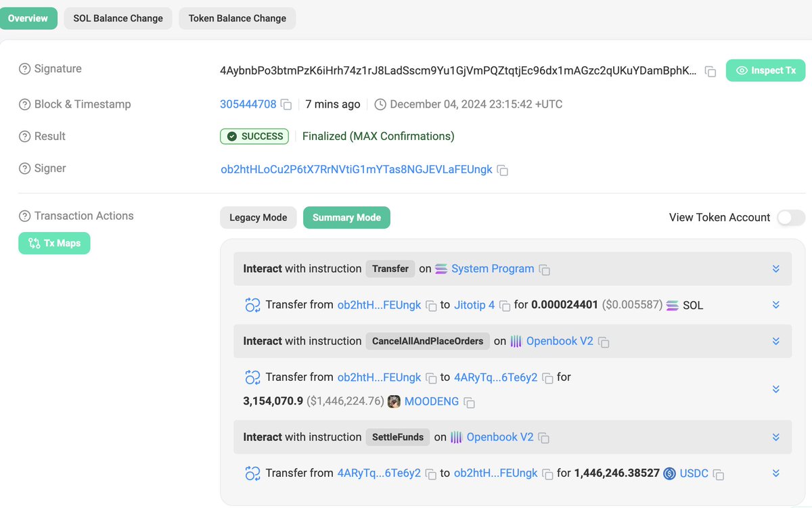Click the transfer icon in the USDC row

point(252,474)
